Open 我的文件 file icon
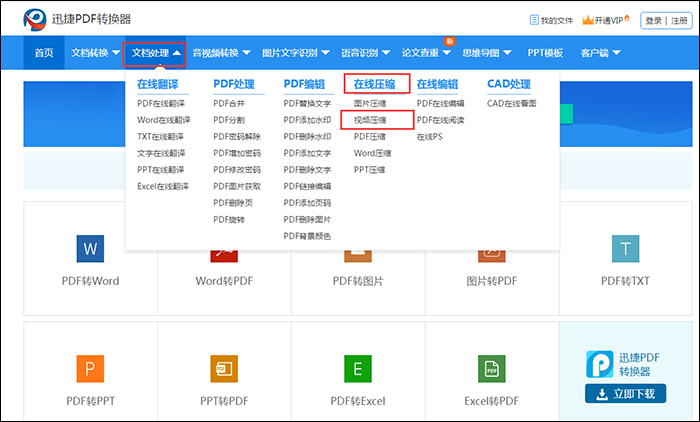Screen dimensions: 700x422 click(532, 20)
